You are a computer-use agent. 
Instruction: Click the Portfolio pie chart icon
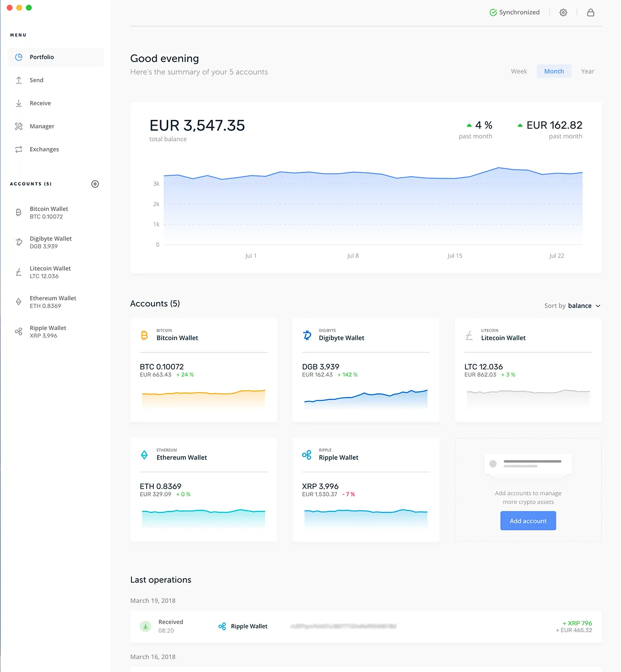point(19,57)
